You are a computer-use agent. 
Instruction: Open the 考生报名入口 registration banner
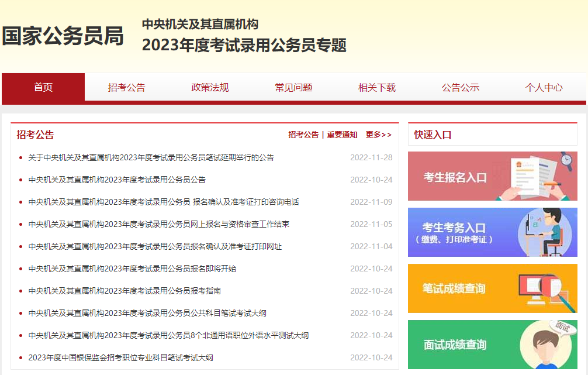(x=492, y=176)
